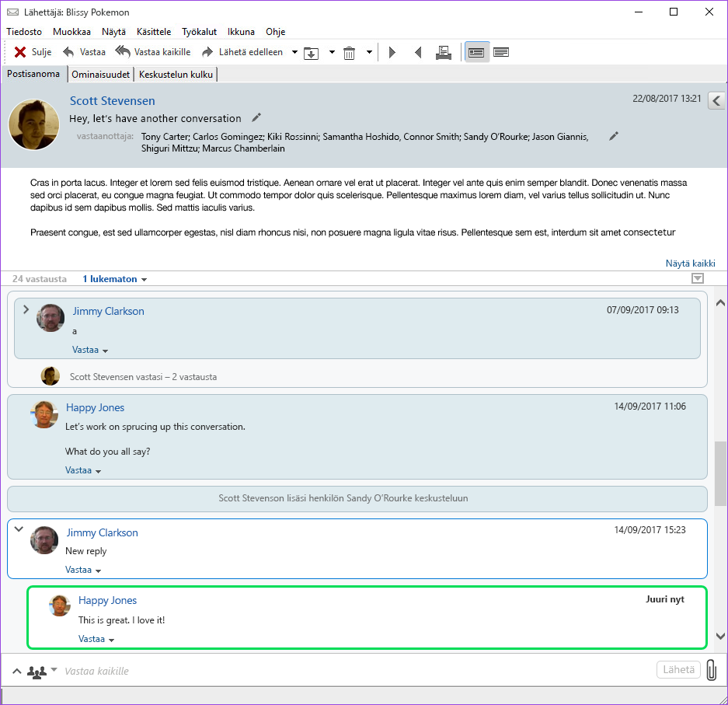Edit the subject with pencil icon
This screenshot has width=728, height=705.
pos(256,117)
